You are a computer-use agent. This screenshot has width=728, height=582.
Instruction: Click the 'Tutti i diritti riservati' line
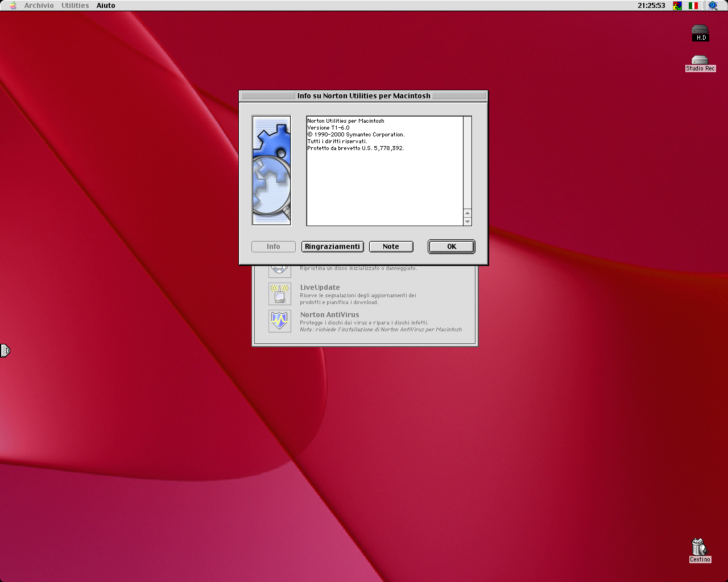pyautogui.click(x=337, y=142)
